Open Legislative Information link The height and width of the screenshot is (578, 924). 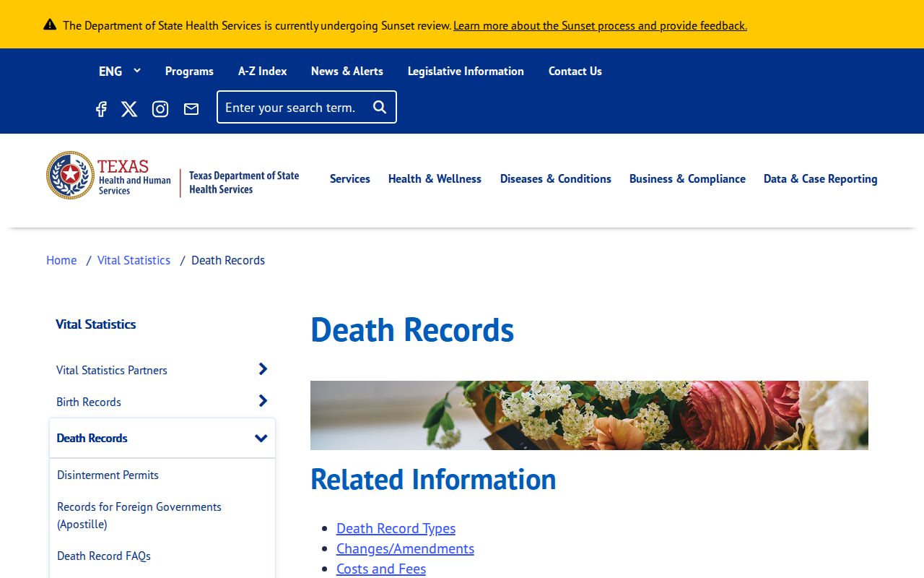pos(466,71)
